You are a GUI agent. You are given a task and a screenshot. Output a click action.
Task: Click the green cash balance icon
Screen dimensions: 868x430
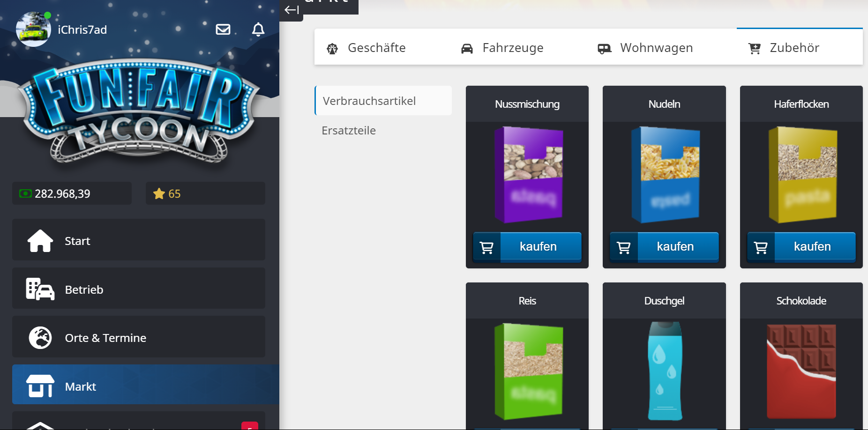(25, 193)
